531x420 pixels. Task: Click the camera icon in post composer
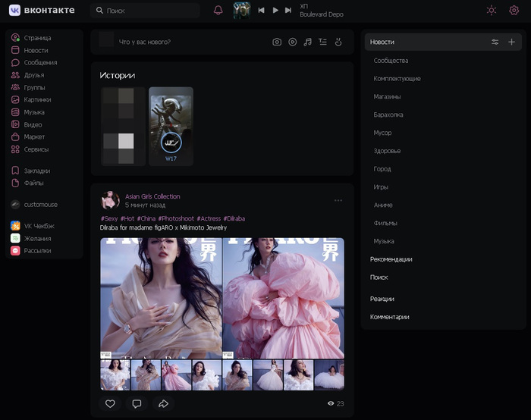coord(277,42)
